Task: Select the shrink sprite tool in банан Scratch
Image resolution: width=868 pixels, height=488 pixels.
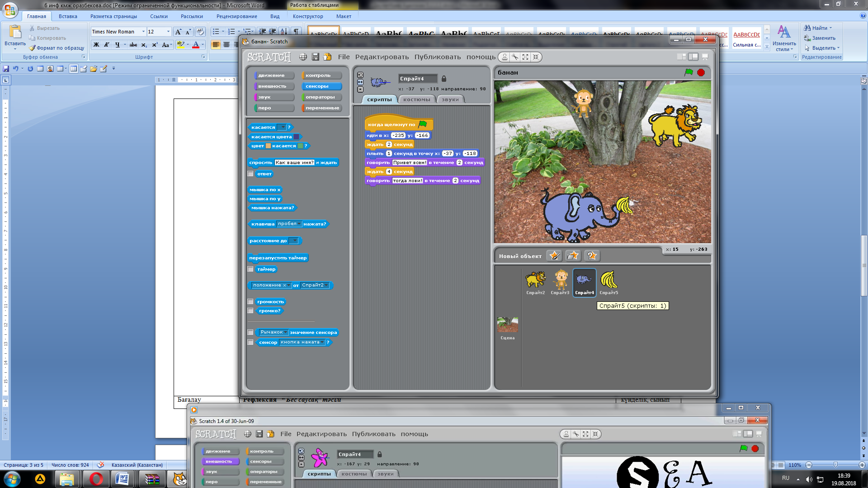Action: [536, 57]
